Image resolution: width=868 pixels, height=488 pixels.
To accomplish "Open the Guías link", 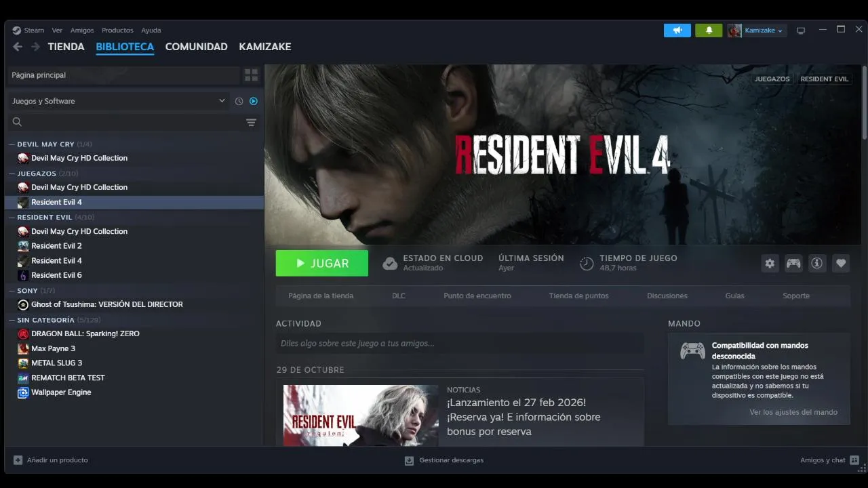I will pyautogui.click(x=734, y=296).
